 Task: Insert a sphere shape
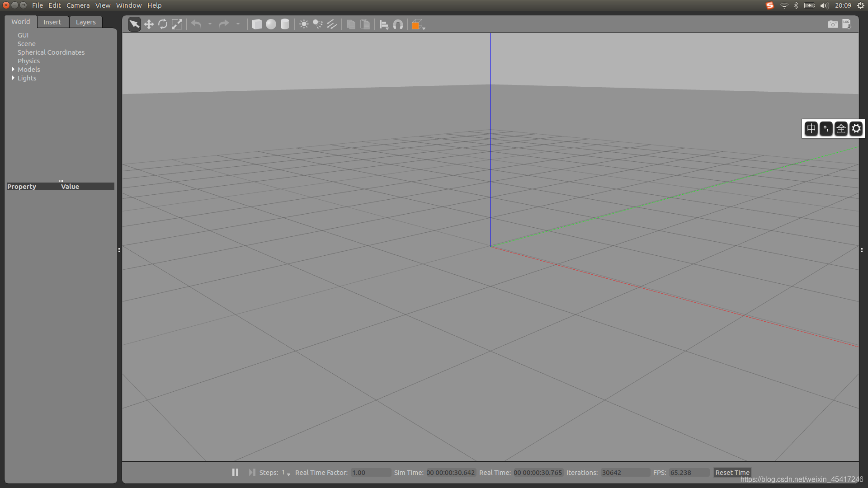271,24
